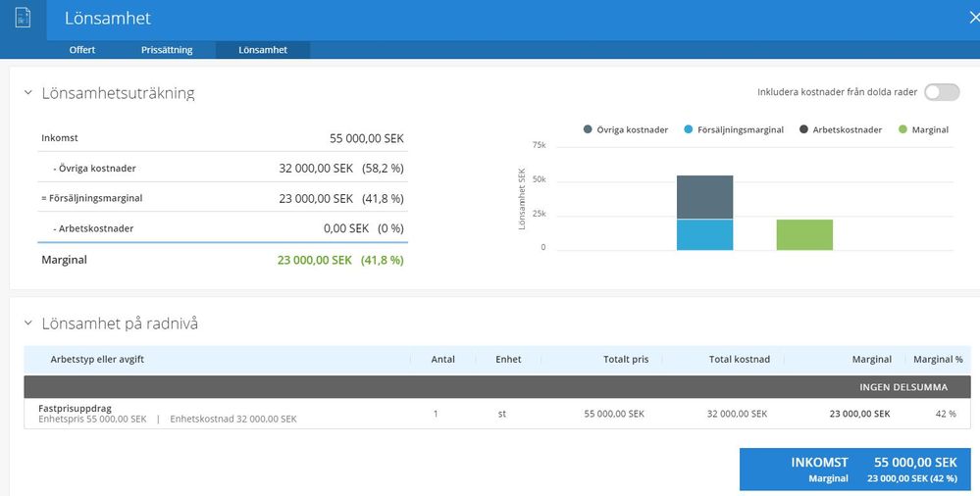Click the st unit cell in Fastprisuppdrag row
The image size is (980, 496).
tap(502, 414)
